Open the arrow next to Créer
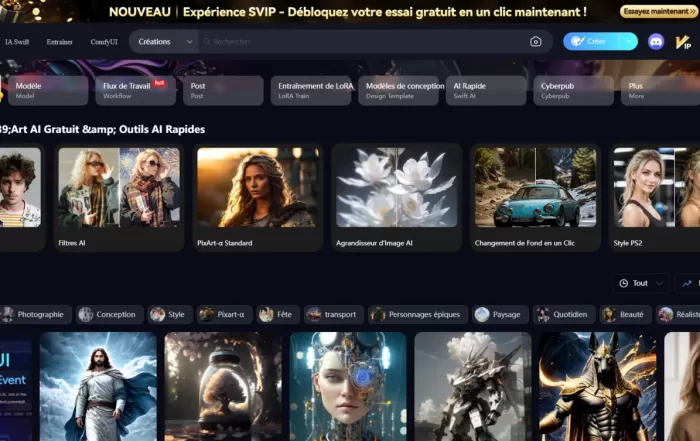Viewport: 700px width, 441px height. (628, 42)
